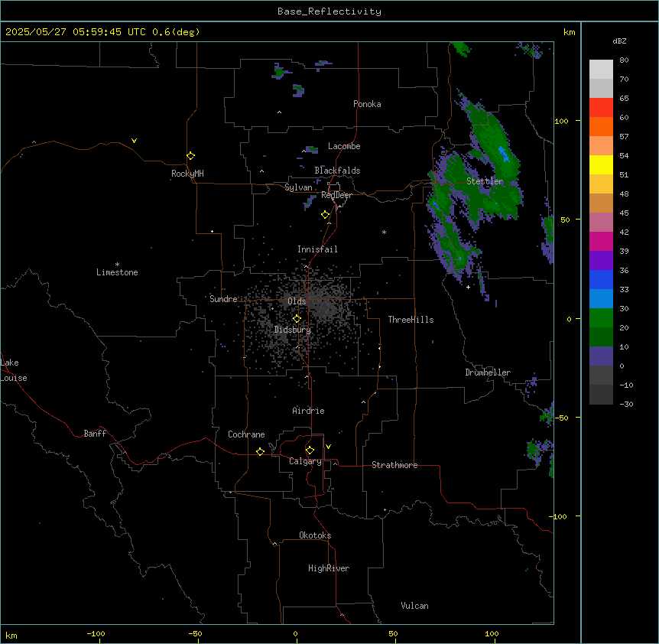The height and width of the screenshot is (644, 659).
Task: Click the Innisfail town label
Action: pyautogui.click(x=317, y=249)
